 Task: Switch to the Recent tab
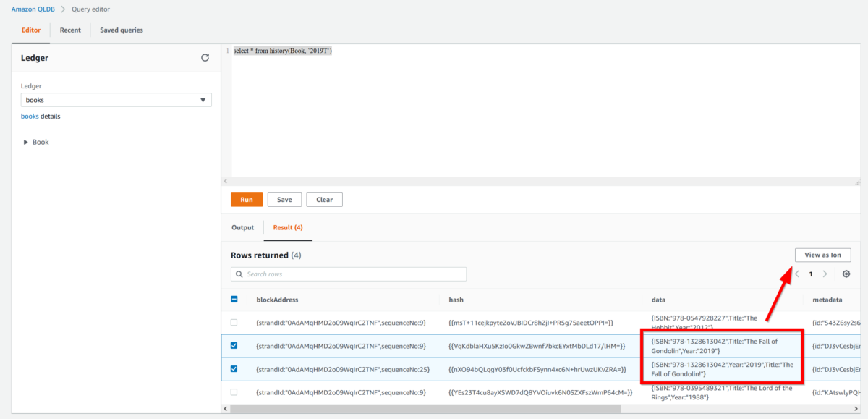(x=70, y=30)
